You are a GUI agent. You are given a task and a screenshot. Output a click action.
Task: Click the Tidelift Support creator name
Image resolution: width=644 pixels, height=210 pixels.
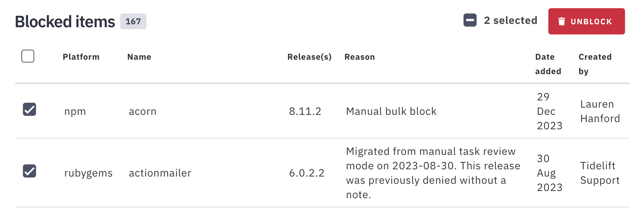point(600,173)
